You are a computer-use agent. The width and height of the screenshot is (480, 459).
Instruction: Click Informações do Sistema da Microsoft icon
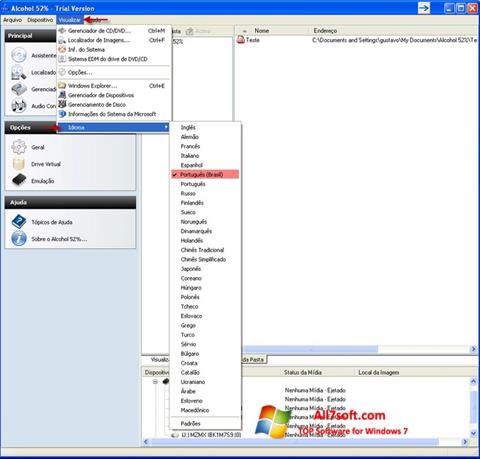62,114
